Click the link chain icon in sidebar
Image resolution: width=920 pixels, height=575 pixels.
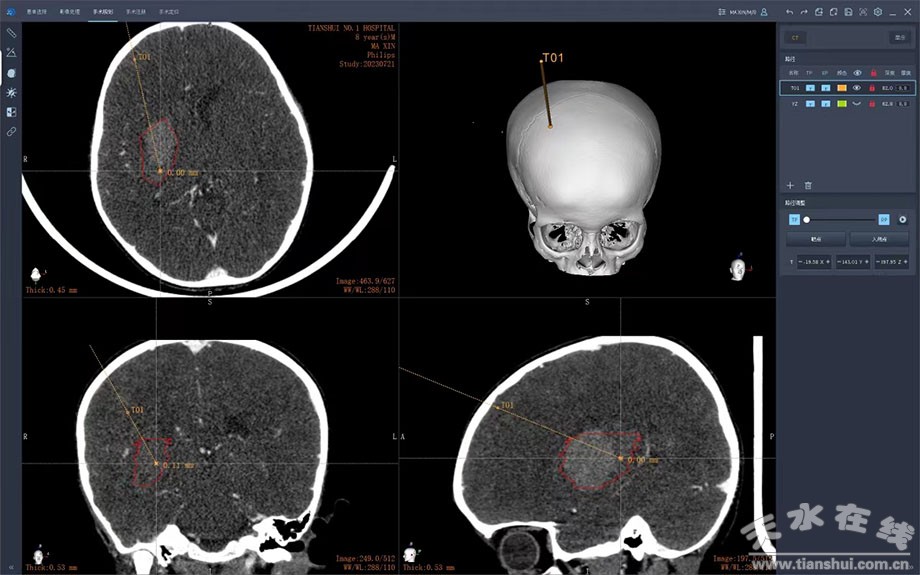click(x=11, y=131)
